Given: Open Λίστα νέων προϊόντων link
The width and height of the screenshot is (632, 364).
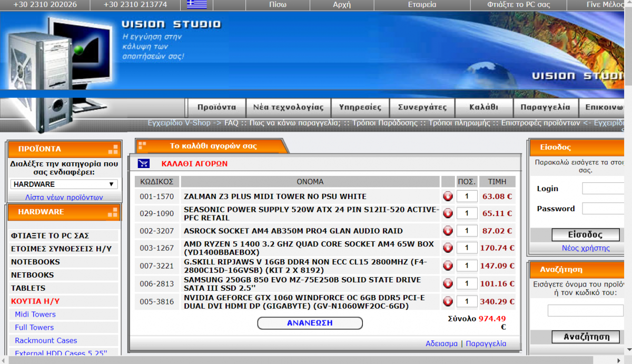Looking at the screenshot, I should 64,198.
